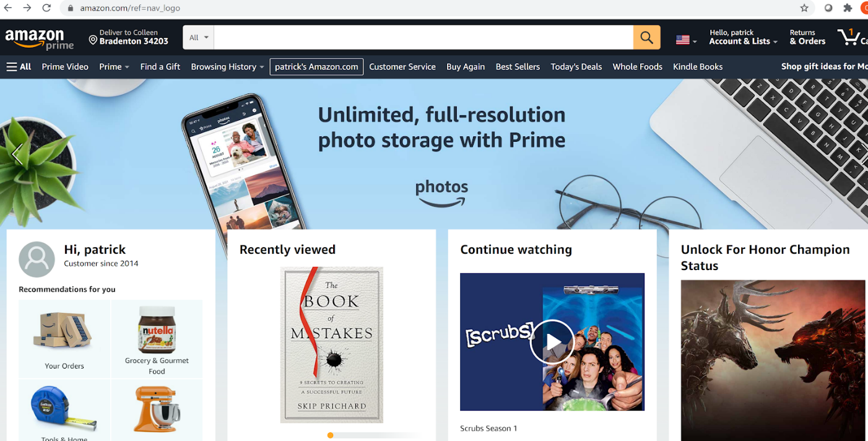868x441 pixels.
Task: Show previous banner with left arrow
Action: pos(17,155)
